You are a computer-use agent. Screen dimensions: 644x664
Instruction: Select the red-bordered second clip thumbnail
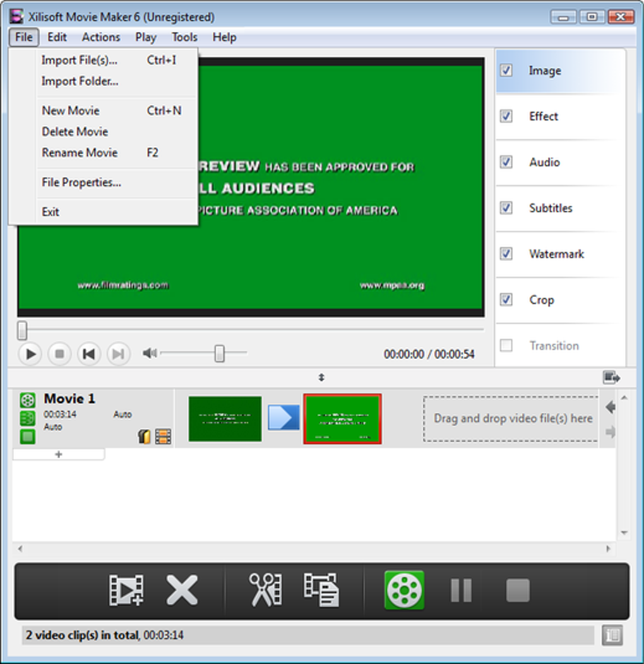(342, 419)
